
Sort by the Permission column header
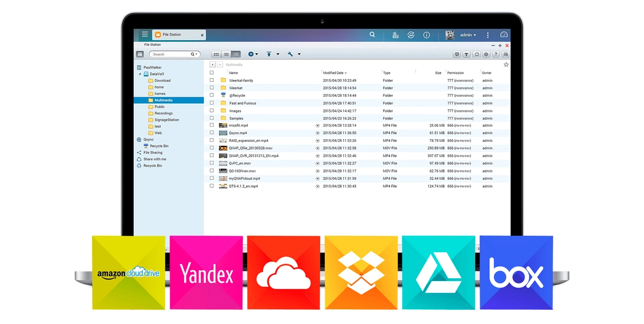(455, 73)
